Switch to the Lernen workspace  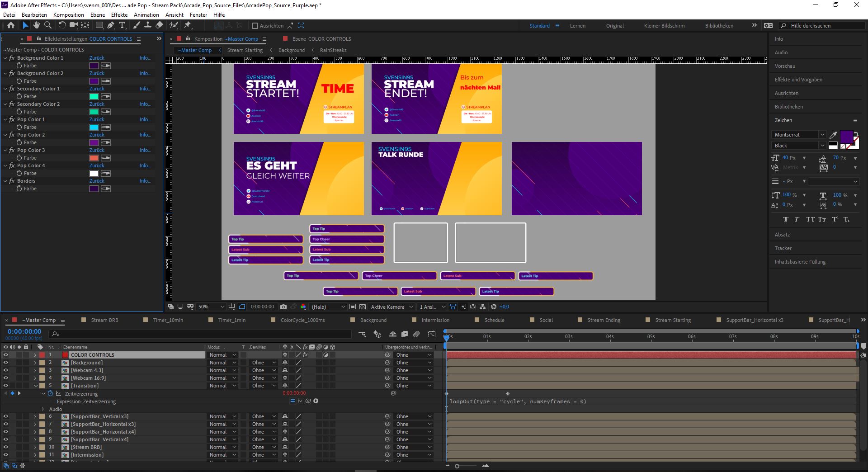coord(577,26)
